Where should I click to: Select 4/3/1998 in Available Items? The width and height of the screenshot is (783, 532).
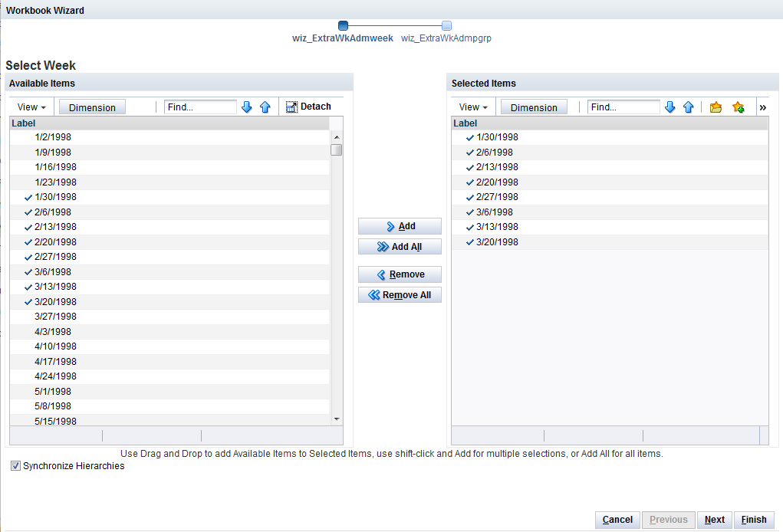coord(169,331)
